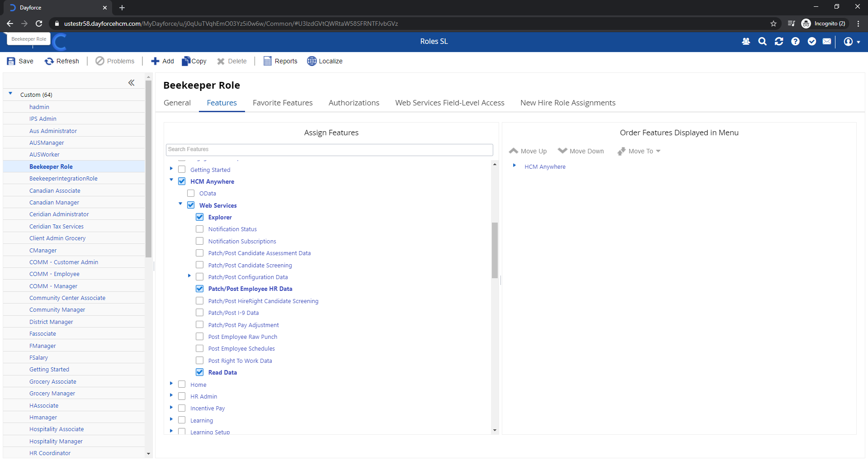Select the BeekeeperIntegrationRole role
This screenshot has height=461, width=868.
coord(63,179)
